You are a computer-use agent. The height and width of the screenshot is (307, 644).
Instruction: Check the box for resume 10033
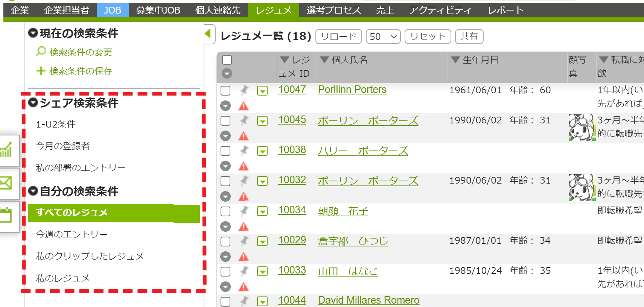[x=225, y=271]
